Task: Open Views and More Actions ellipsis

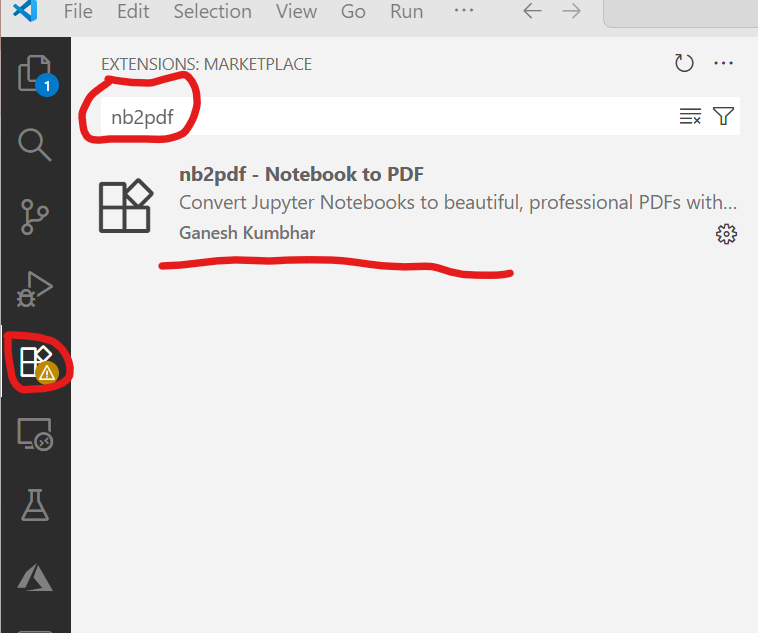Action: (x=723, y=63)
